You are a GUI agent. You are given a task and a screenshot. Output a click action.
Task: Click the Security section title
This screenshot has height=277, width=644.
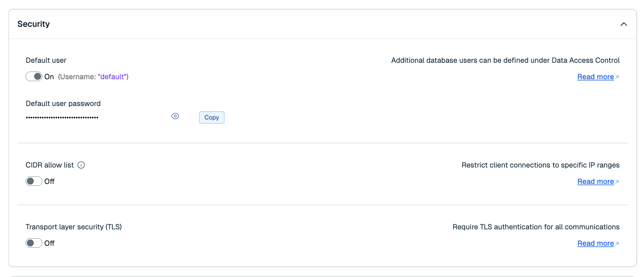(x=33, y=24)
